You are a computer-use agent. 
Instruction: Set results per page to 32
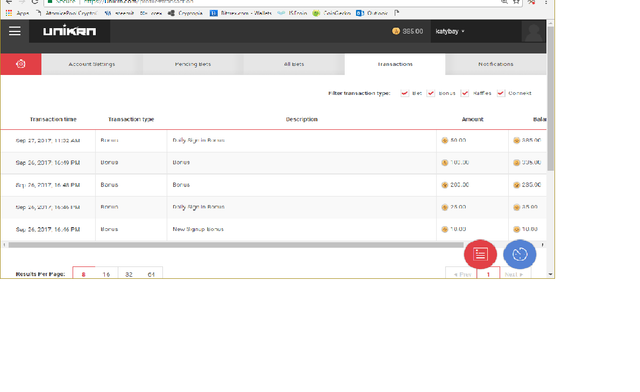(x=129, y=274)
